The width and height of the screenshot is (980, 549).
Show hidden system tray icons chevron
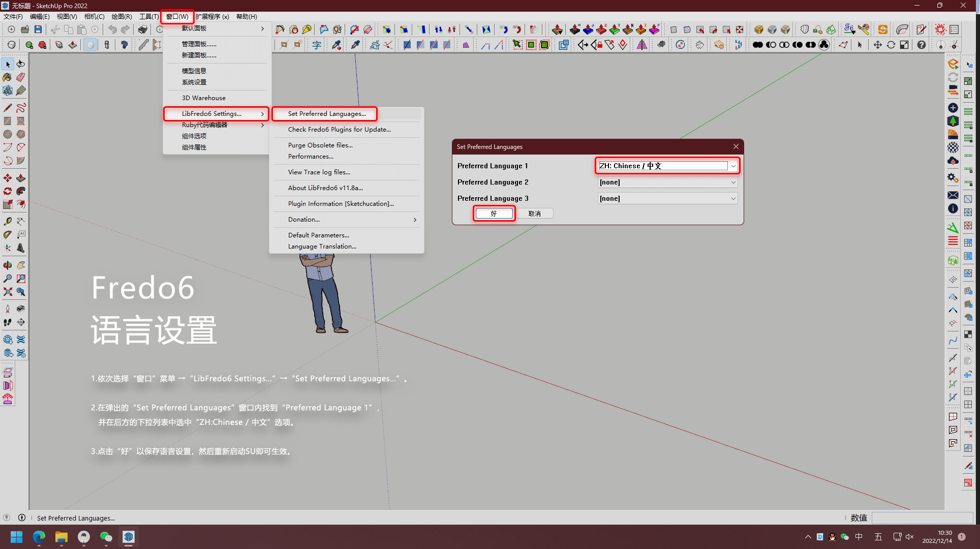tap(808, 537)
